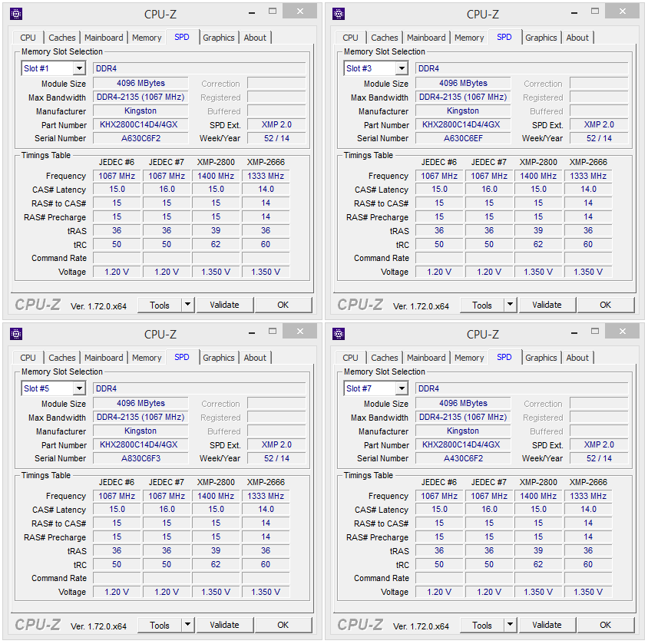Click the Tools button in the Slot #1 window

pos(160,305)
